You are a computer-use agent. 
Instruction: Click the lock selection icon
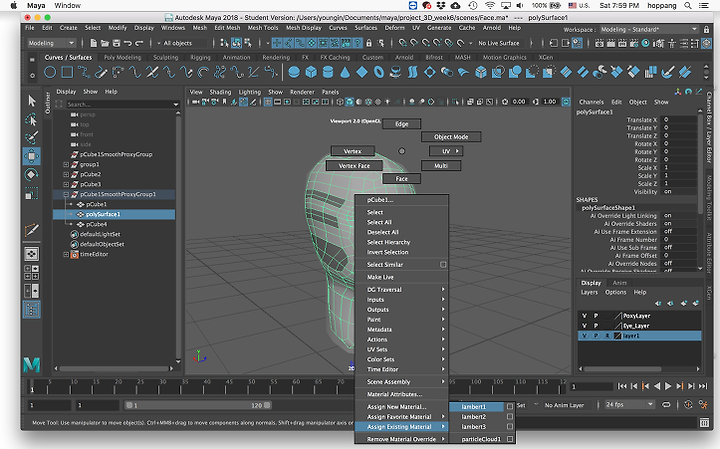pyautogui.click(x=369, y=43)
